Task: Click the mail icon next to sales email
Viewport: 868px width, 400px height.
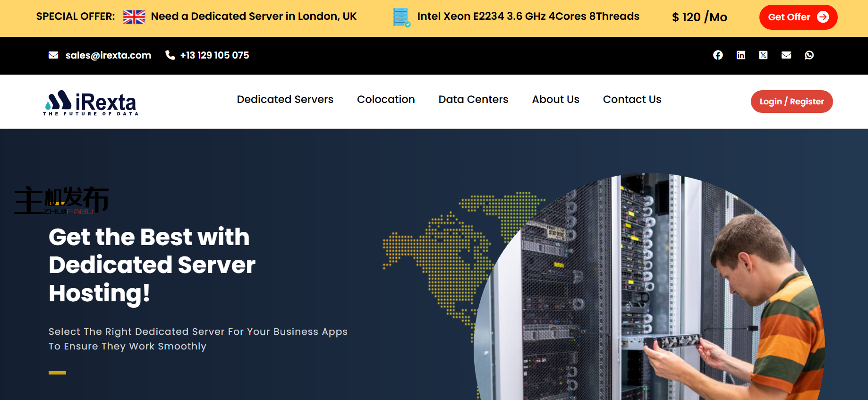Action: pos(53,55)
